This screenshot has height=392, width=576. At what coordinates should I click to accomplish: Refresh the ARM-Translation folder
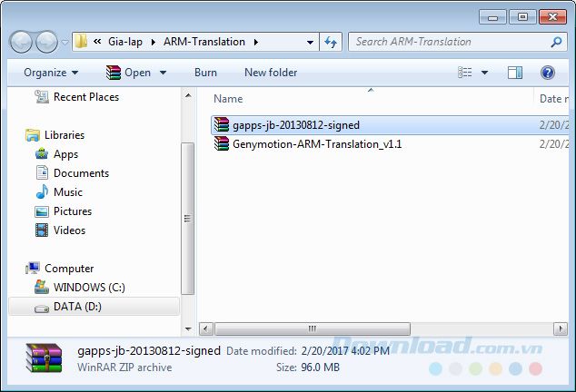[x=331, y=43]
